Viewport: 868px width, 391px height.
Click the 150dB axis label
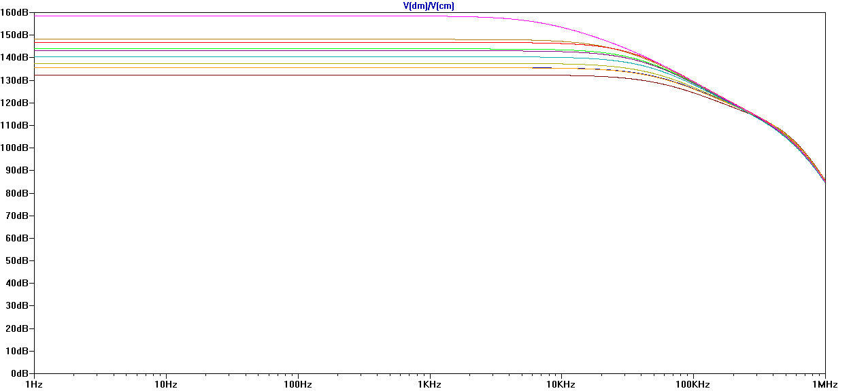tap(14, 35)
